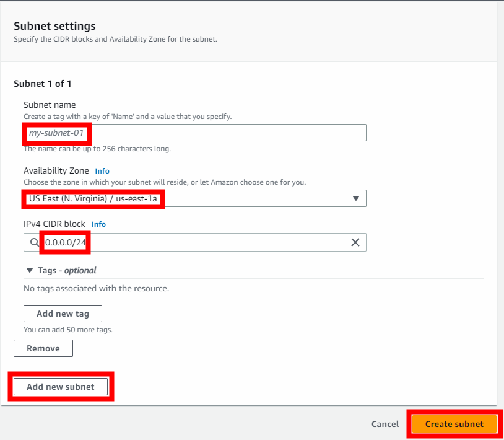Collapse the Tags - optional section
This screenshot has width=504, height=440.
pyautogui.click(x=30, y=270)
